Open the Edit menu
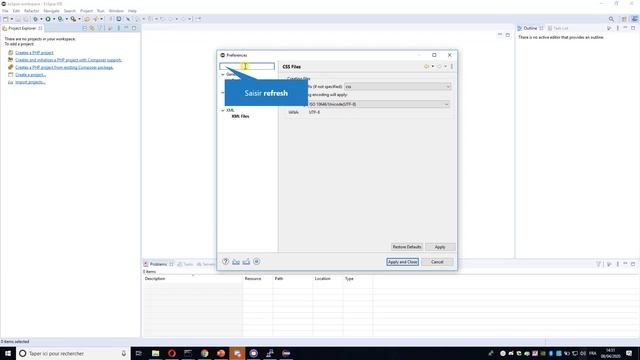Image resolution: width=640 pixels, height=360 pixels. tap(16, 11)
